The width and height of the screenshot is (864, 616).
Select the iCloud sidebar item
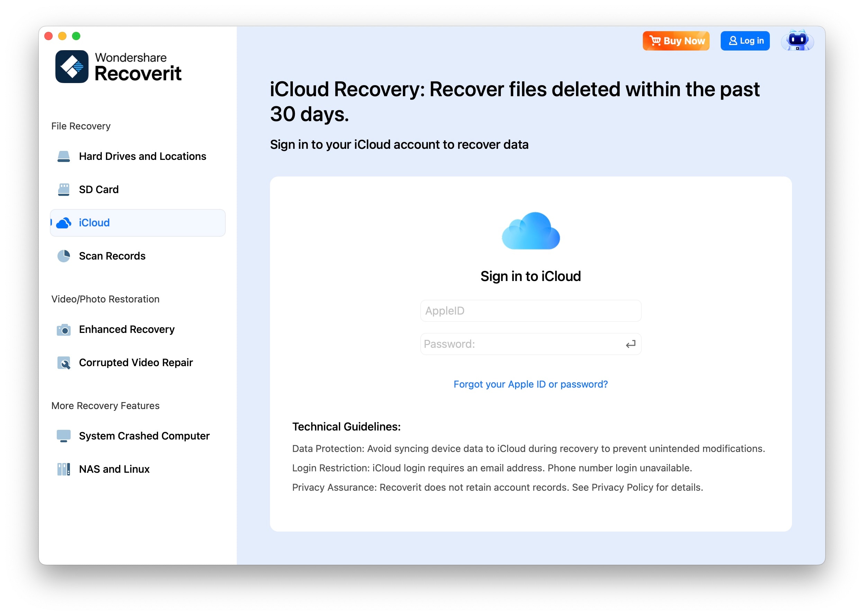click(138, 223)
